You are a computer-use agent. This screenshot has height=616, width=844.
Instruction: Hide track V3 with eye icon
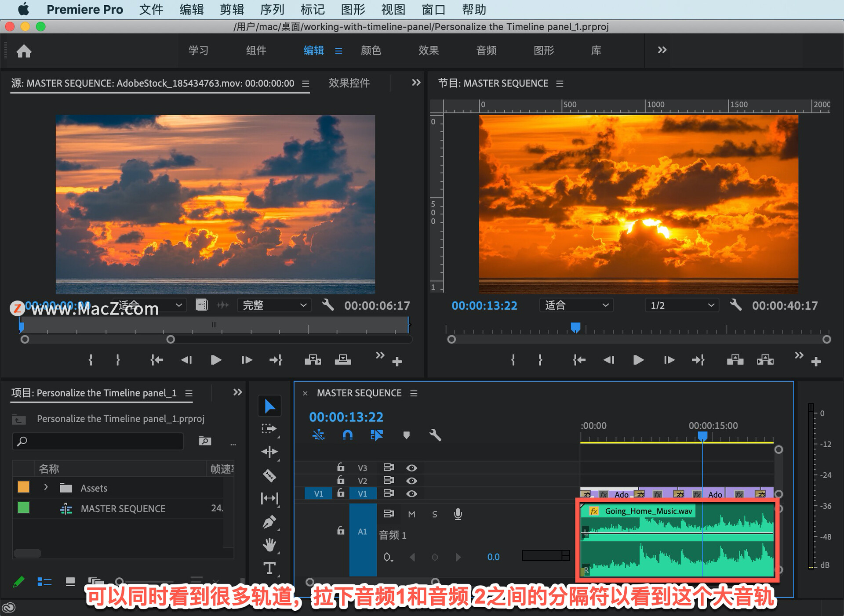click(411, 468)
